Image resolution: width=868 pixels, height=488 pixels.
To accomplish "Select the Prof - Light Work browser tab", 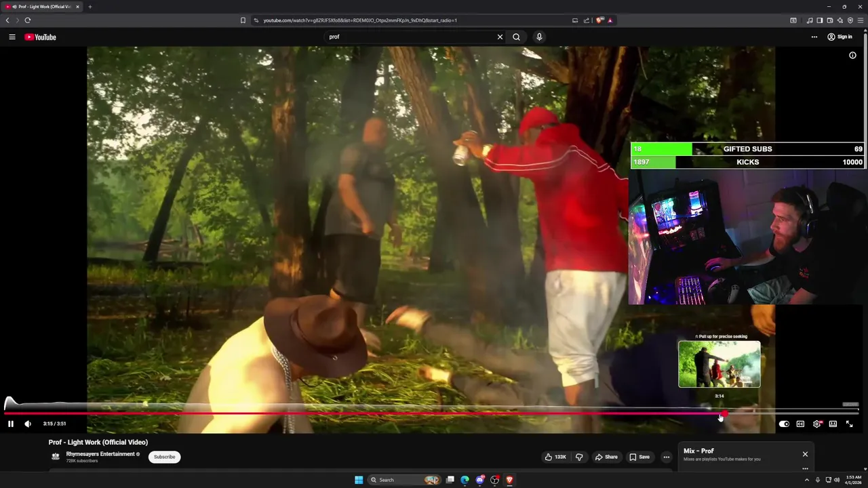I will [x=41, y=7].
